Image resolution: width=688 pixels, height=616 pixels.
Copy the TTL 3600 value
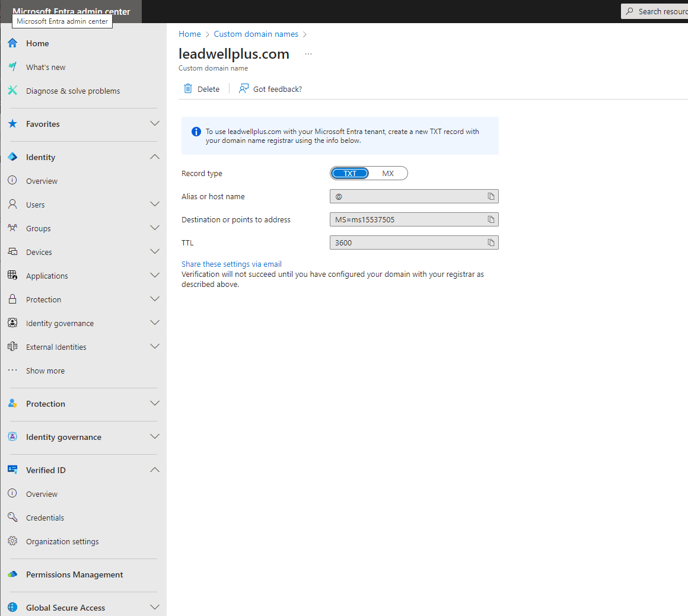(x=491, y=242)
